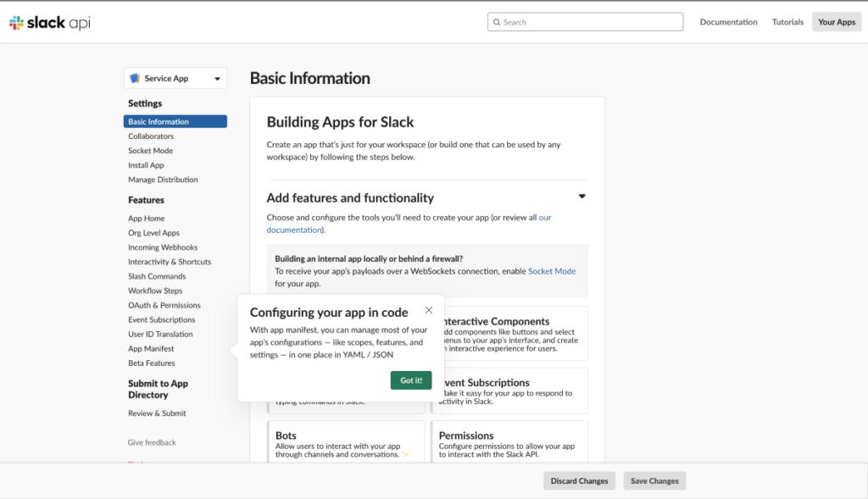This screenshot has height=499, width=868.
Task: Click the Save Changes button
Action: [654, 481]
